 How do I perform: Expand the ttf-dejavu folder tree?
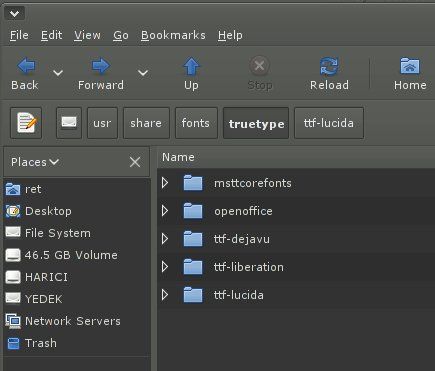tap(165, 239)
